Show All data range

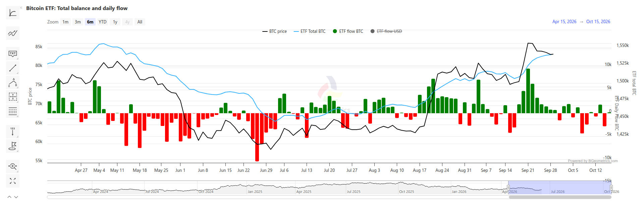(140, 22)
